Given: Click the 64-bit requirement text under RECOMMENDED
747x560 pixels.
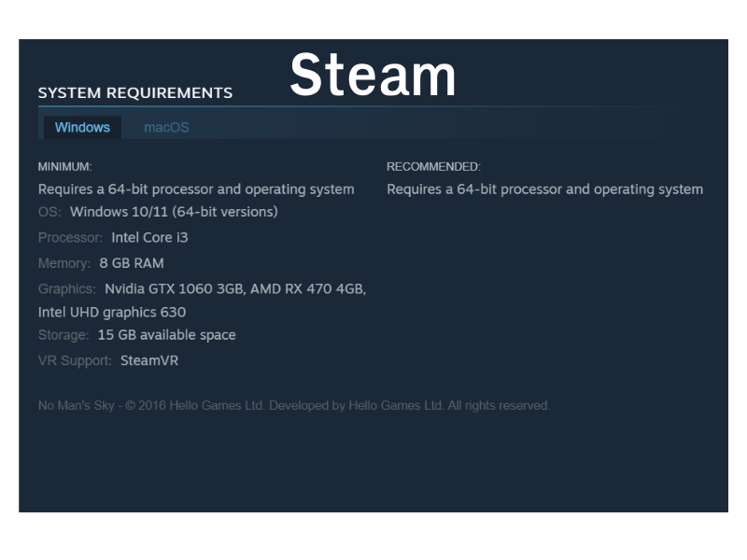Looking at the screenshot, I should (x=544, y=189).
